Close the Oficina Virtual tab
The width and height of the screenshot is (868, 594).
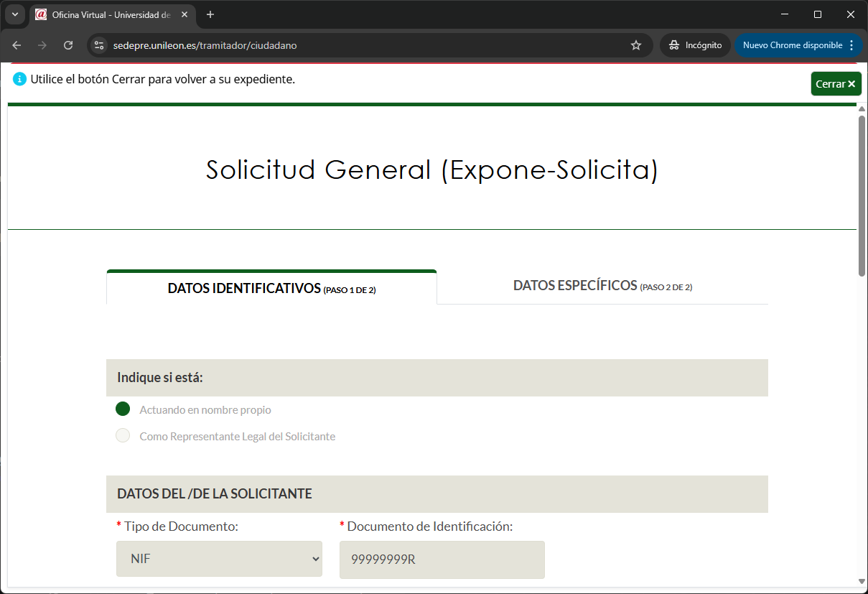(x=185, y=14)
